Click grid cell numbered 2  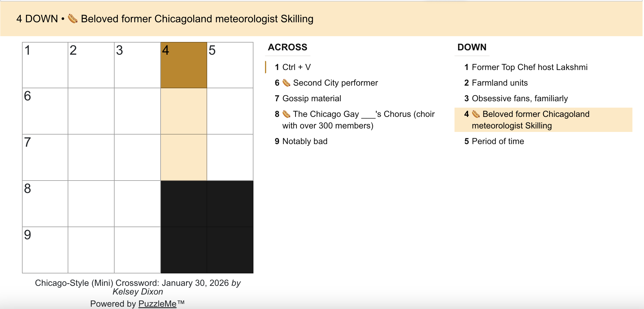tap(91, 65)
